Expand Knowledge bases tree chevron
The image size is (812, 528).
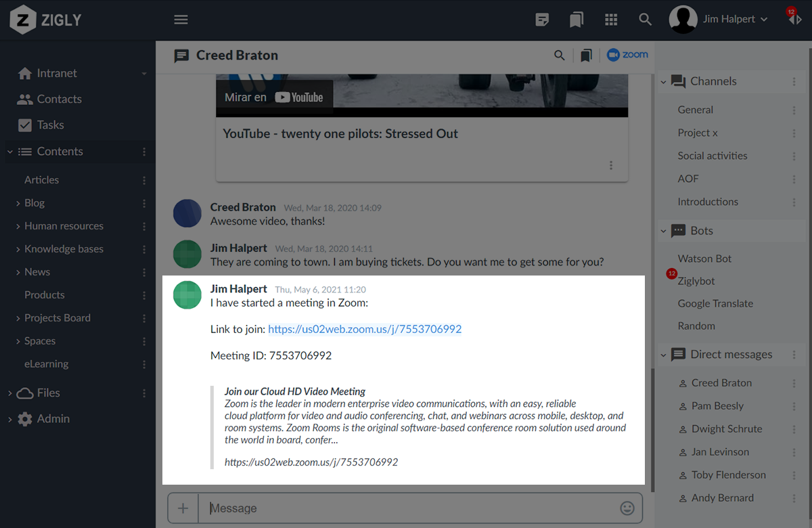pyautogui.click(x=18, y=249)
